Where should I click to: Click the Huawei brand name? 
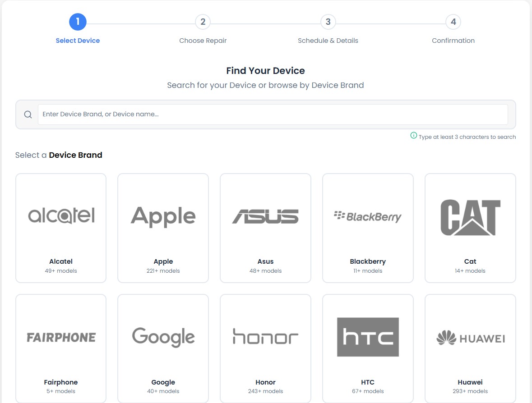(x=470, y=382)
